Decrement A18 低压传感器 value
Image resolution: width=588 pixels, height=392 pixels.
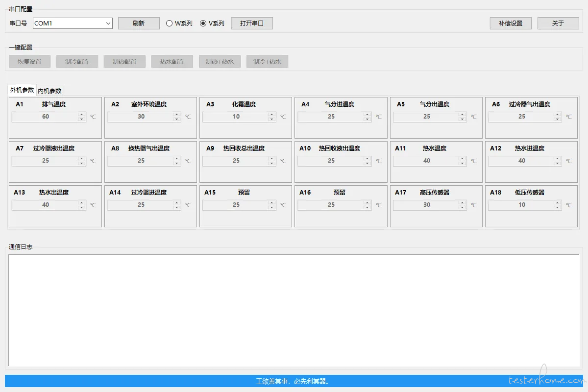coord(557,207)
